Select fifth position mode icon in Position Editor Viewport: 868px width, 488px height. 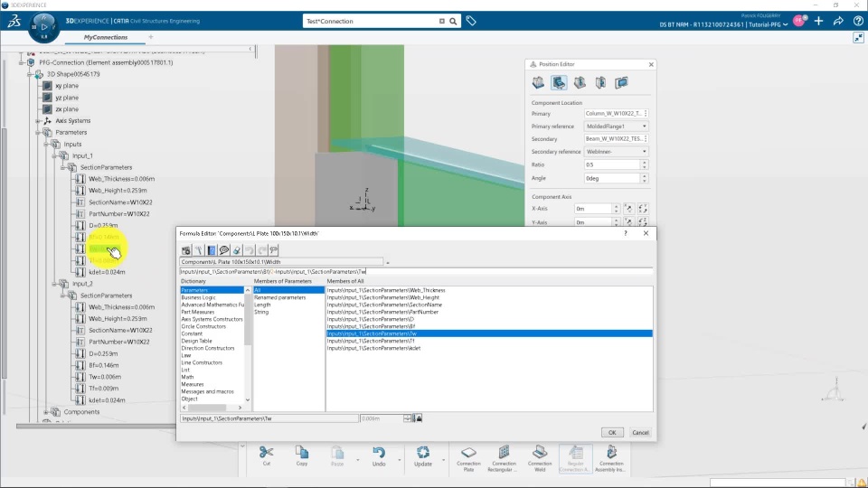tap(621, 83)
